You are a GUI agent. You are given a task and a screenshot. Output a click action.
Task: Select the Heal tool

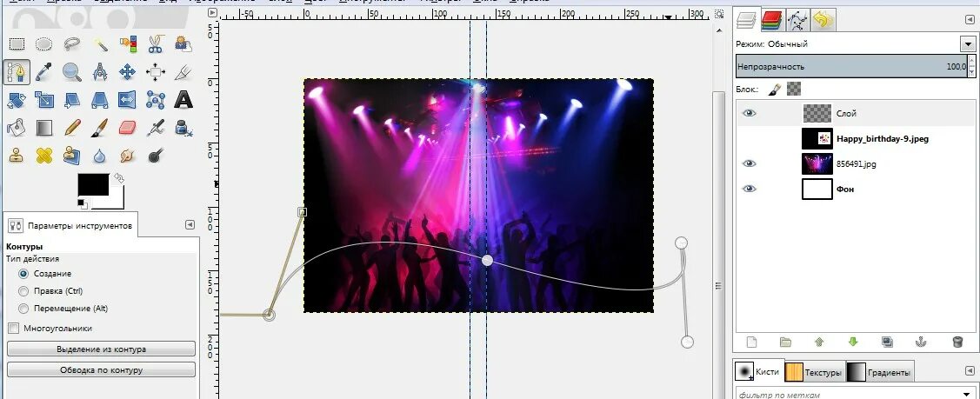pyautogui.click(x=43, y=155)
